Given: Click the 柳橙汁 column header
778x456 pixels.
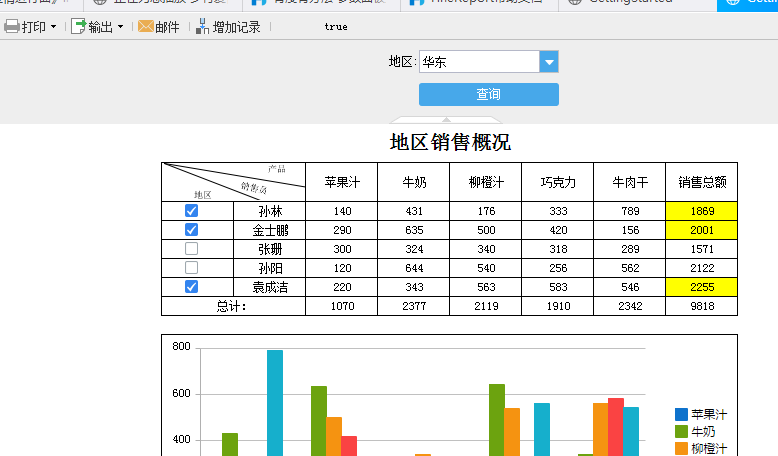Looking at the screenshot, I should (x=486, y=182).
